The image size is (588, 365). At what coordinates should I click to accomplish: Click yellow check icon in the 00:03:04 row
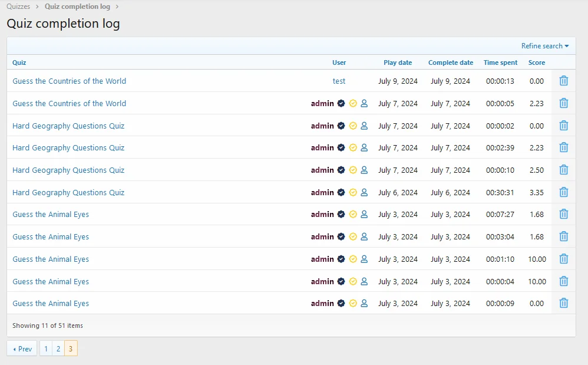[x=353, y=237]
